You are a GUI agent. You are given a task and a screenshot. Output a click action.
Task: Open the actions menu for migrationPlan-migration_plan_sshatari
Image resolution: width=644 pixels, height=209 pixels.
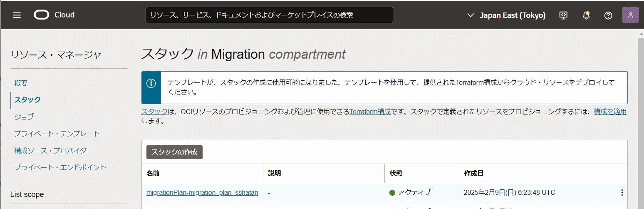[x=622, y=192]
